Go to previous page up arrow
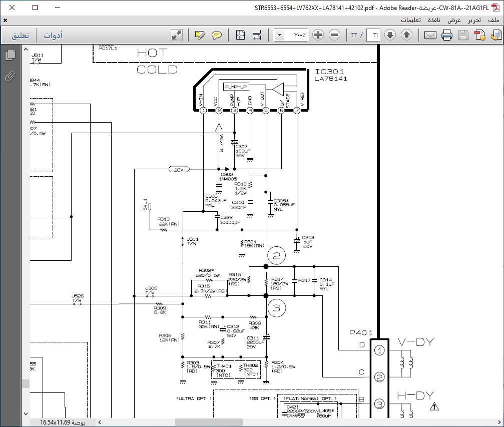Screen dimensions: 504x427 click(406, 35)
